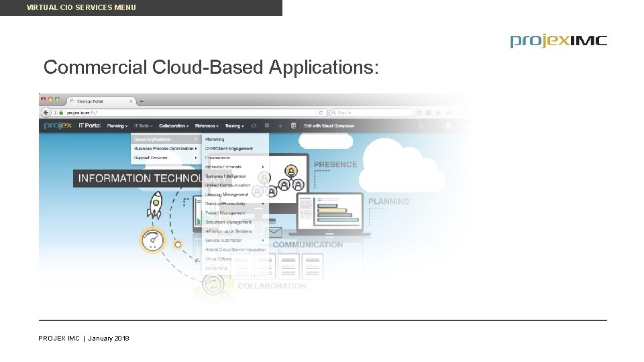Image resolution: width=644 pixels, height=362 pixels.
Task: Select Marketing from the submenu
Action: (215, 139)
